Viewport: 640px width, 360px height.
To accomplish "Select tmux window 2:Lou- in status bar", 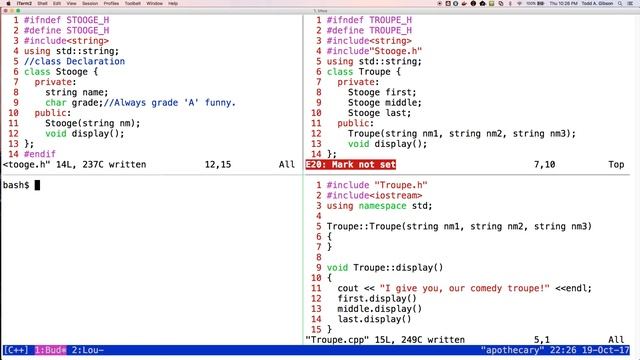I will coord(88,350).
